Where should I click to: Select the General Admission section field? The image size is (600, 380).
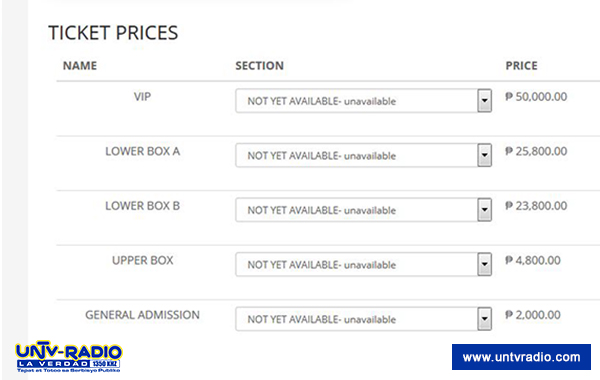tap(364, 319)
